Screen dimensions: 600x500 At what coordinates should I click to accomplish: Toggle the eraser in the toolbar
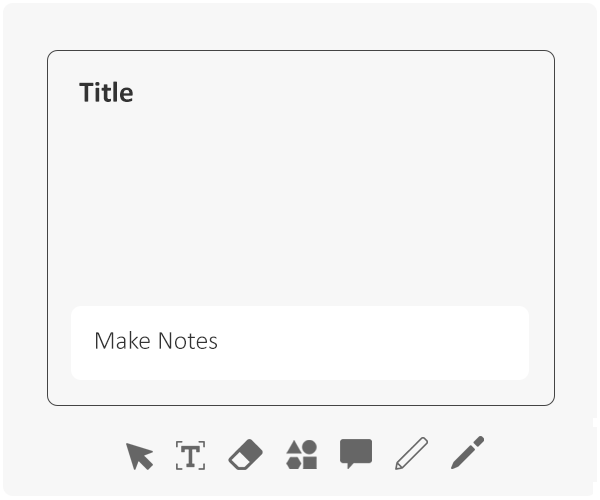245,454
